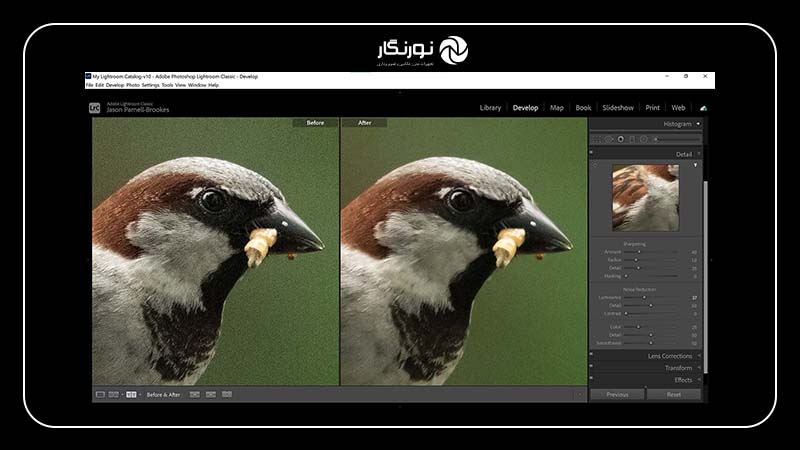800x450 pixels.
Task: Collapse the Detail panel triangle
Action: [699, 154]
